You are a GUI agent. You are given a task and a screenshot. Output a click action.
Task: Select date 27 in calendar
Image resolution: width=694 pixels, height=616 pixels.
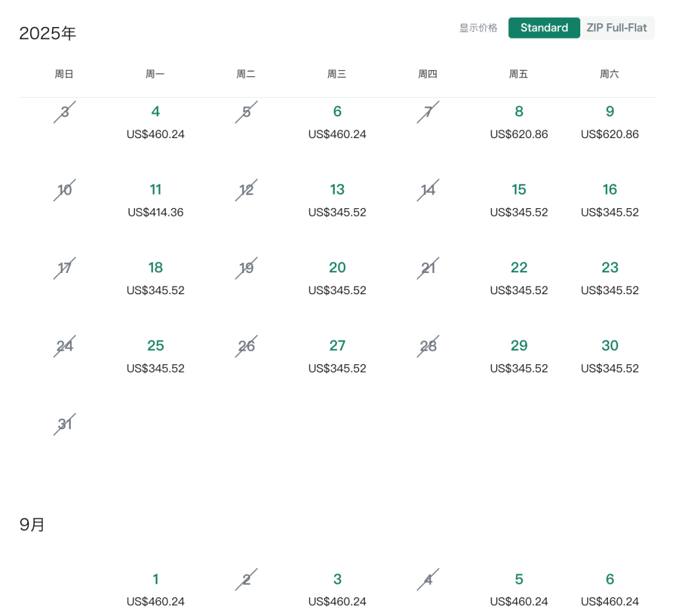click(x=337, y=356)
